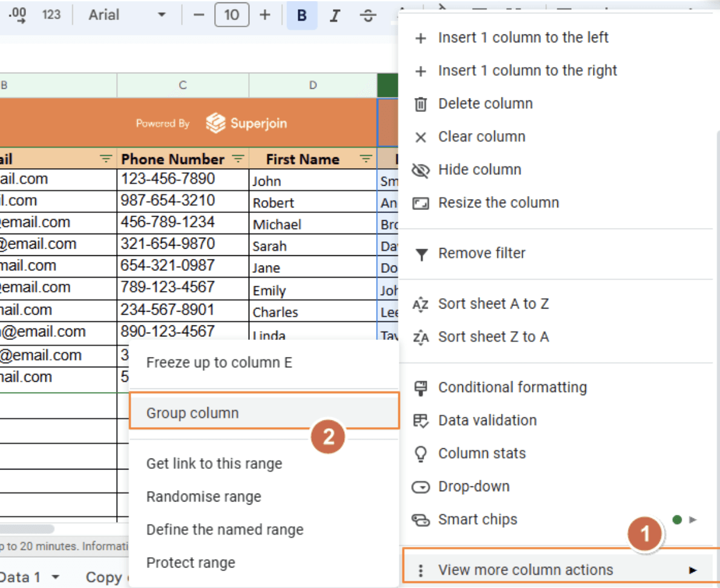Choose Hide column eye icon option
Image resolution: width=720 pixels, height=588 pixels.
(479, 169)
